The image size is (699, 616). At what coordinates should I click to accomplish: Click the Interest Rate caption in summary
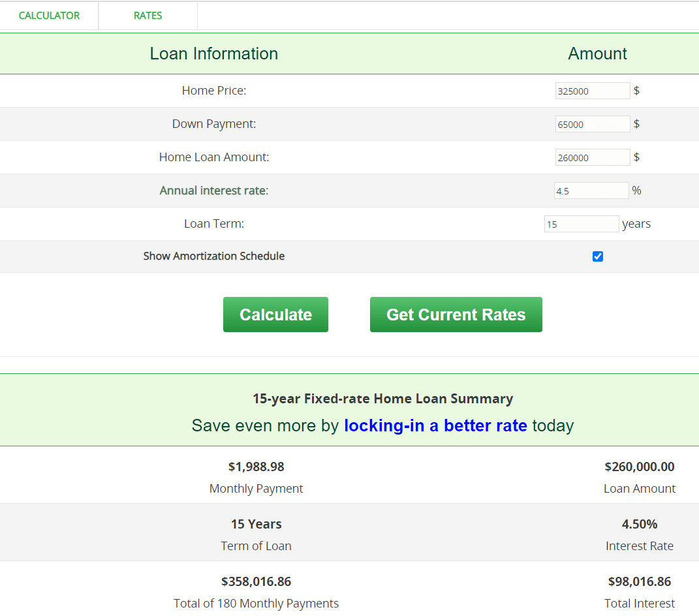click(639, 546)
